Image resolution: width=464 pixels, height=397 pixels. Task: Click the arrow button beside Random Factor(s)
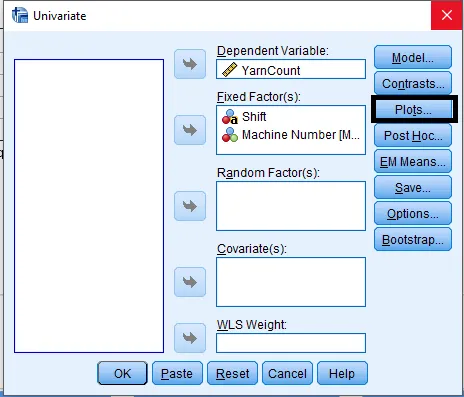190,206
